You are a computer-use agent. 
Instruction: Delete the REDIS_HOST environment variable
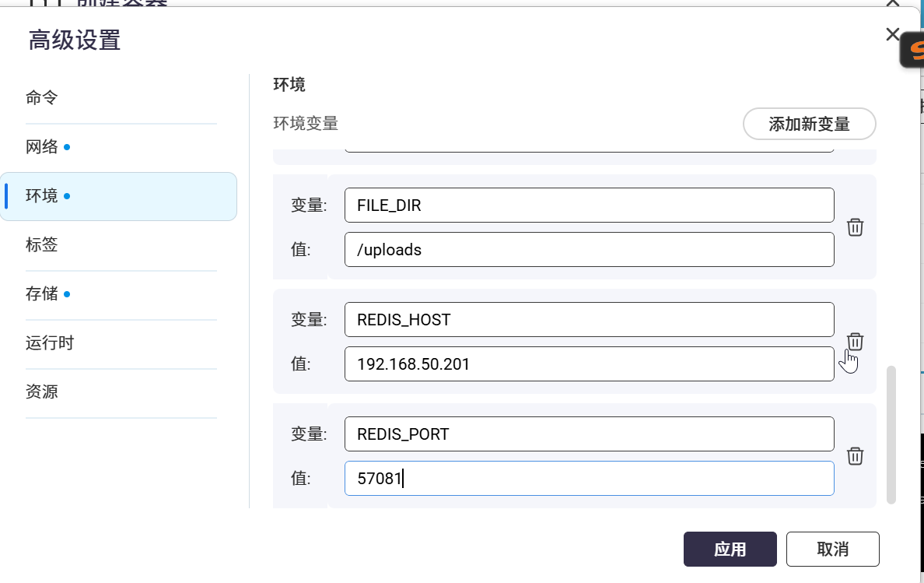coord(855,342)
